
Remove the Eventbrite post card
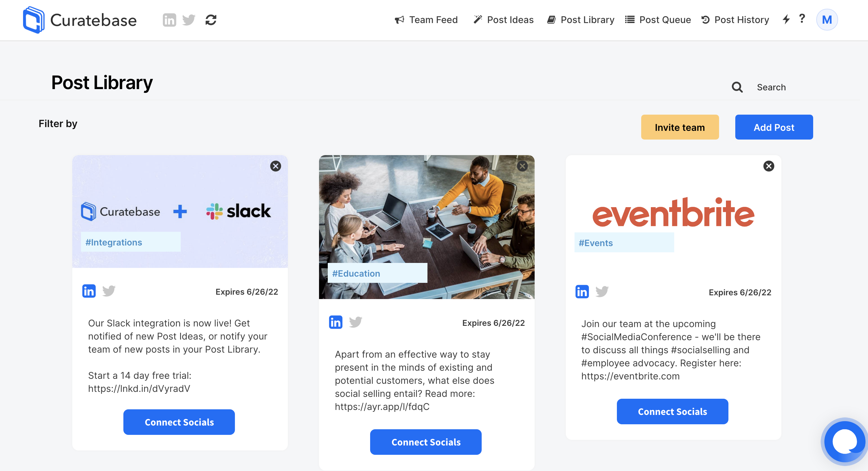pyautogui.click(x=769, y=166)
